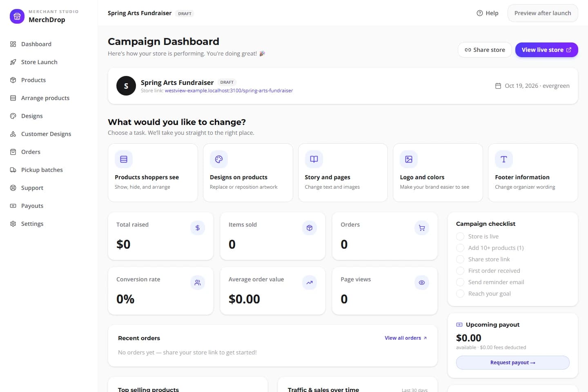Open the View all orders link
The width and height of the screenshot is (588, 392).
[405, 338]
